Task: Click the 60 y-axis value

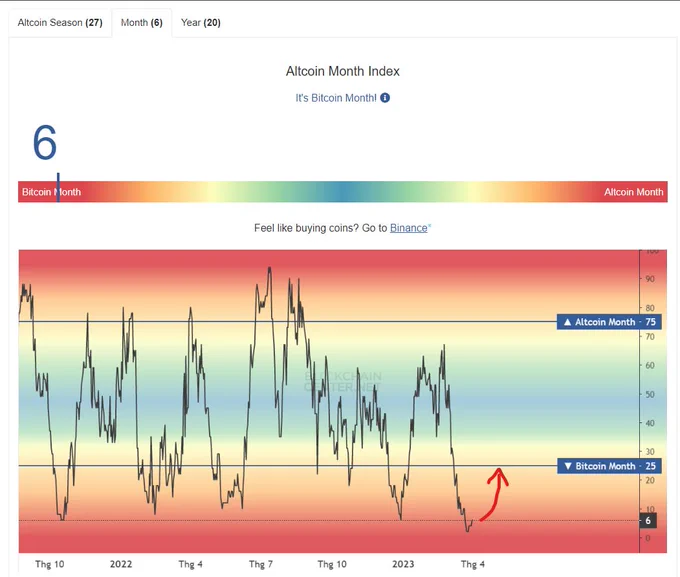Action: (650, 365)
